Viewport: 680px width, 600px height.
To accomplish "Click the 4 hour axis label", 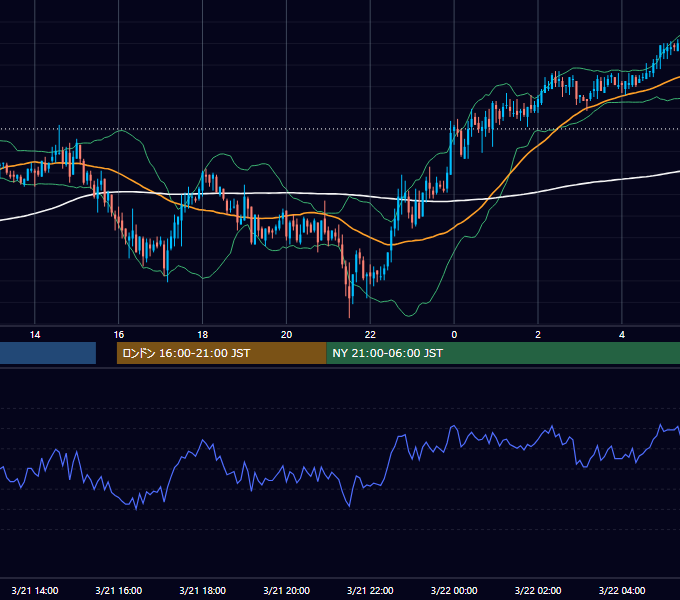I will [x=622, y=335].
